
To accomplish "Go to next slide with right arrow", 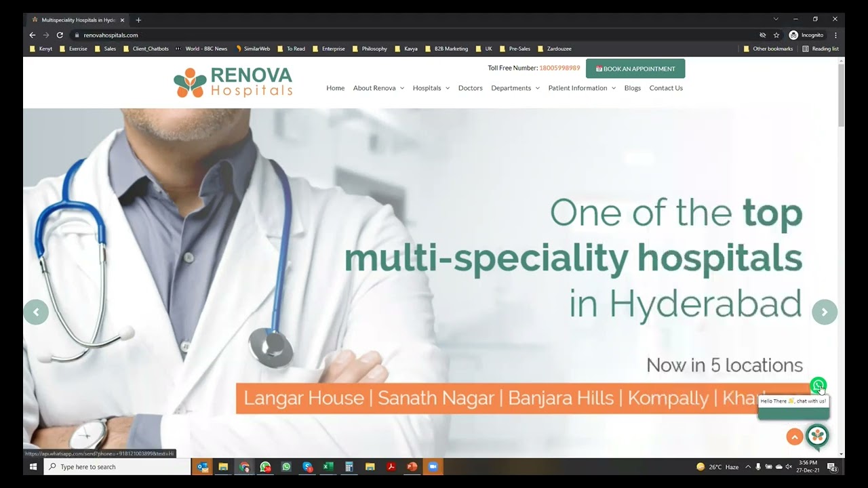I will pyautogui.click(x=825, y=312).
